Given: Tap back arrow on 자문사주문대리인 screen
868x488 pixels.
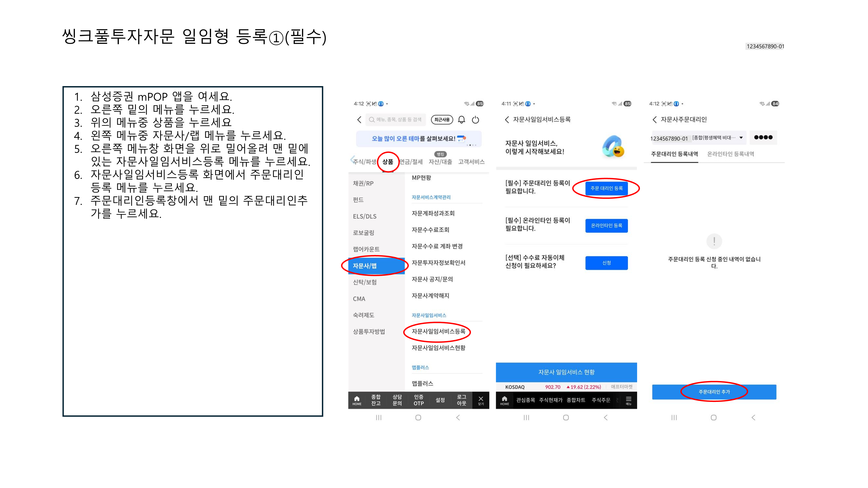Looking at the screenshot, I should pyautogui.click(x=654, y=120).
